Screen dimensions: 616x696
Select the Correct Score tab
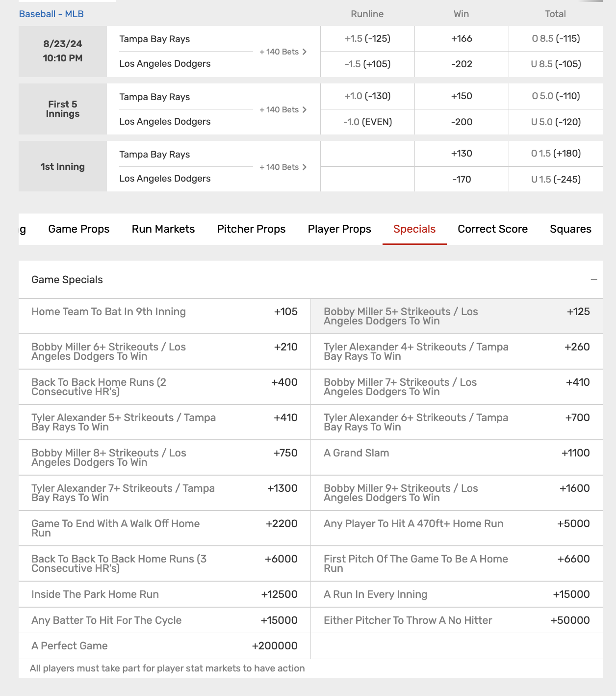tap(492, 229)
